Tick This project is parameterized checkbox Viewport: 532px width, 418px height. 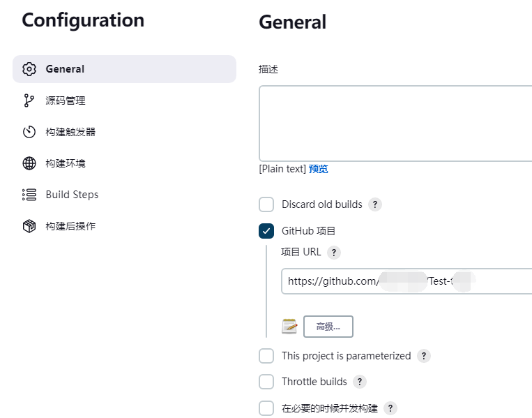[266, 356]
